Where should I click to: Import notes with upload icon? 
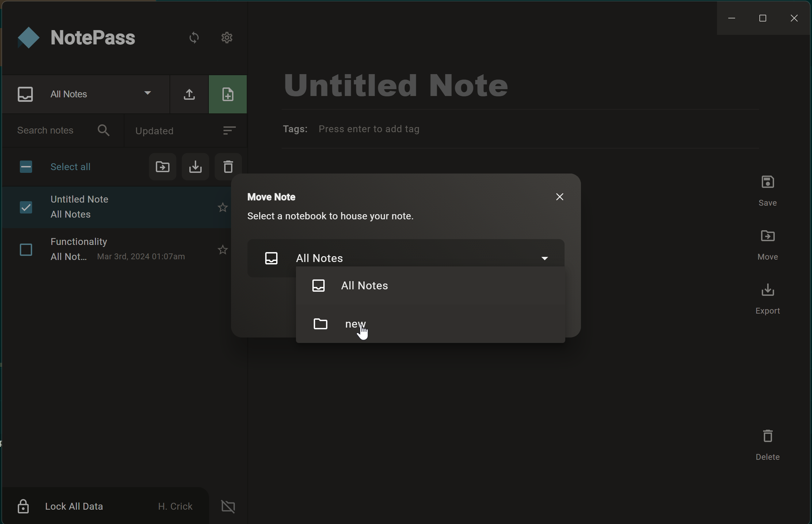coord(189,94)
